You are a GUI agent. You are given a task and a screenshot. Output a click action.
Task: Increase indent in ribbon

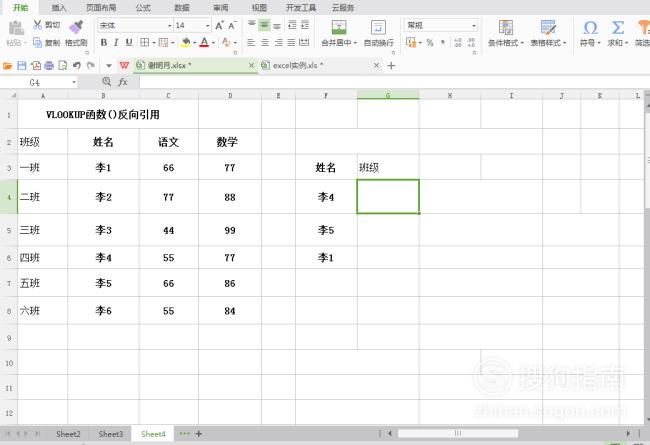pyautogui.click(x=305, y=25)
